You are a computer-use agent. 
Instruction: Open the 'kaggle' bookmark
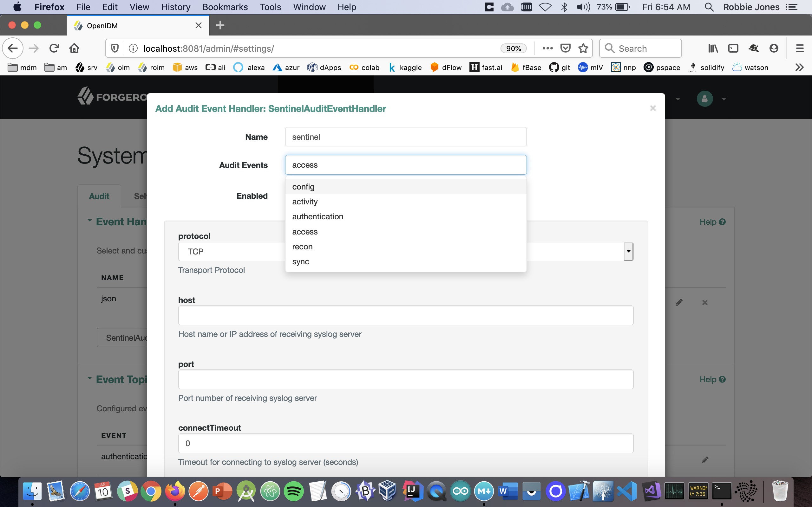405,68
